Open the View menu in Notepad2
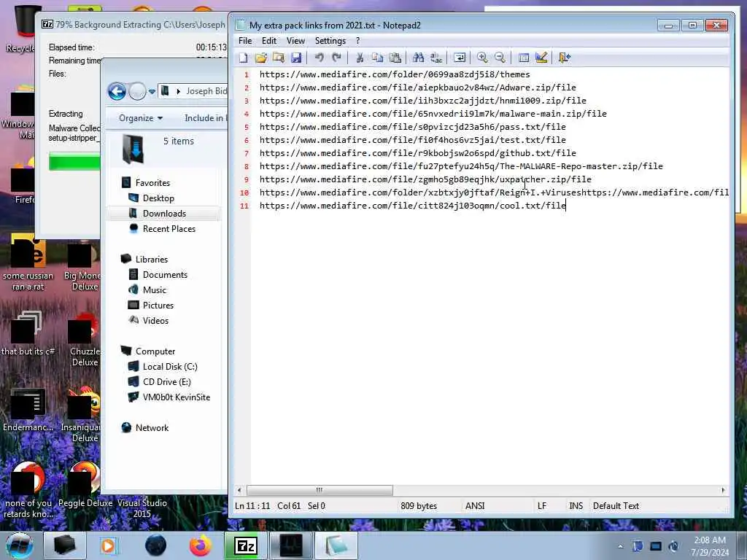This screenshot has height=560, width=747. pos(295,41)
